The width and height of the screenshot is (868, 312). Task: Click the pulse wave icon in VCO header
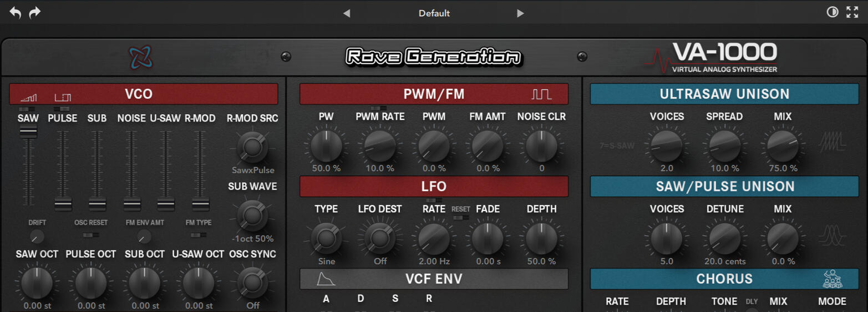tap(63, 98)
